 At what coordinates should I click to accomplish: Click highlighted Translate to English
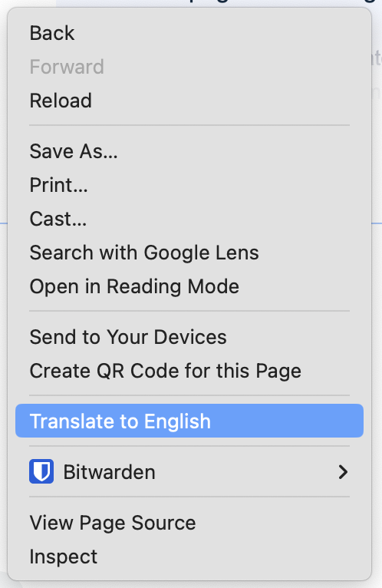(x=189, y=421)
